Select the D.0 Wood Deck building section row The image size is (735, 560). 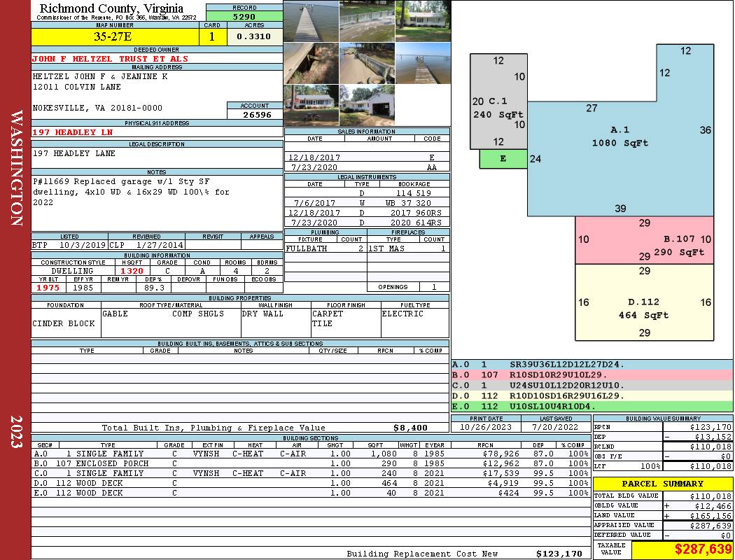311,483
